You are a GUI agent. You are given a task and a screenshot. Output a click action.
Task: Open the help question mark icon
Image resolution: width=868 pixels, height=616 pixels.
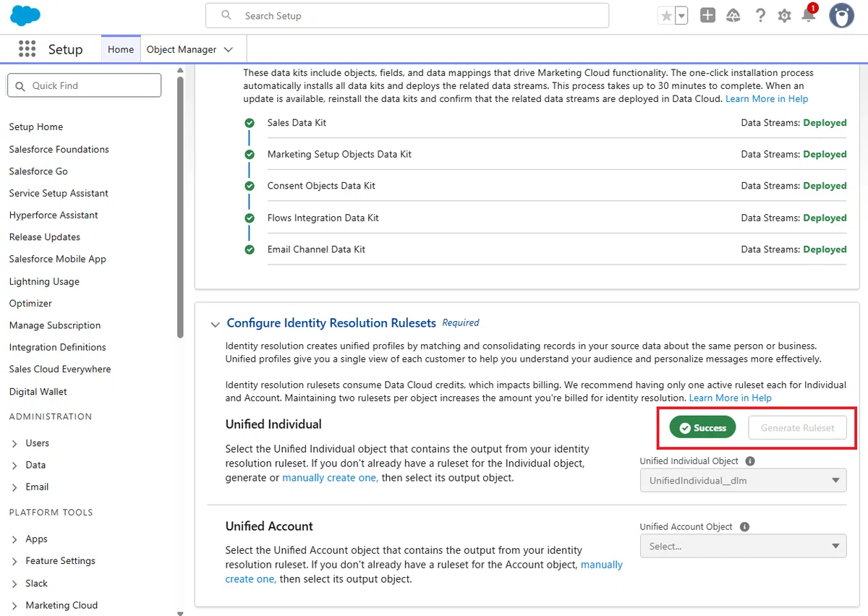click(760, 15)
